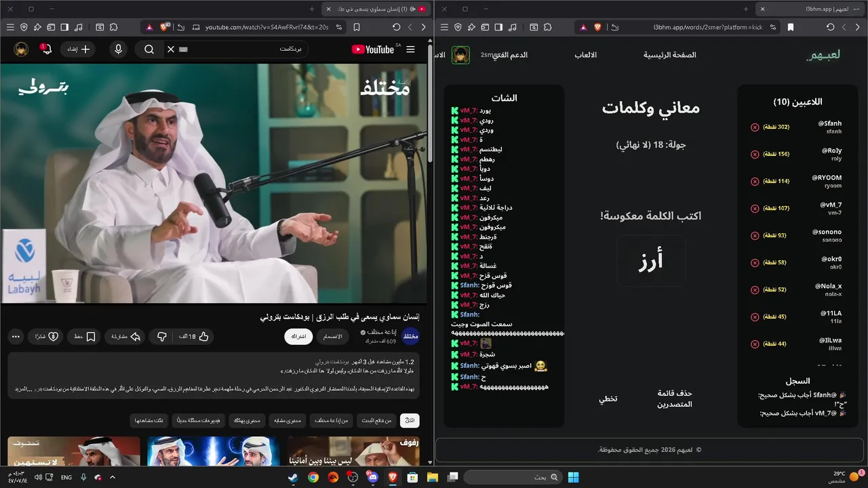Remove player RYOOM with the X icon

tap(755, 182)
